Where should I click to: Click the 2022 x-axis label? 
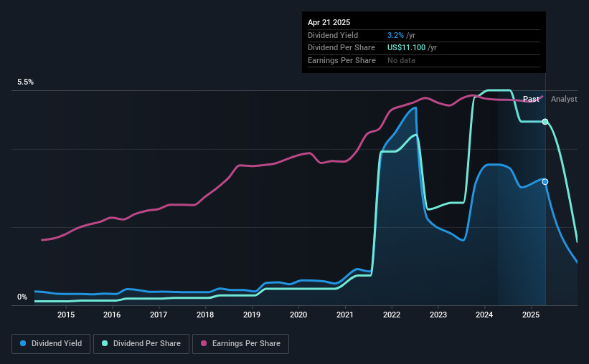pos(392,315)
